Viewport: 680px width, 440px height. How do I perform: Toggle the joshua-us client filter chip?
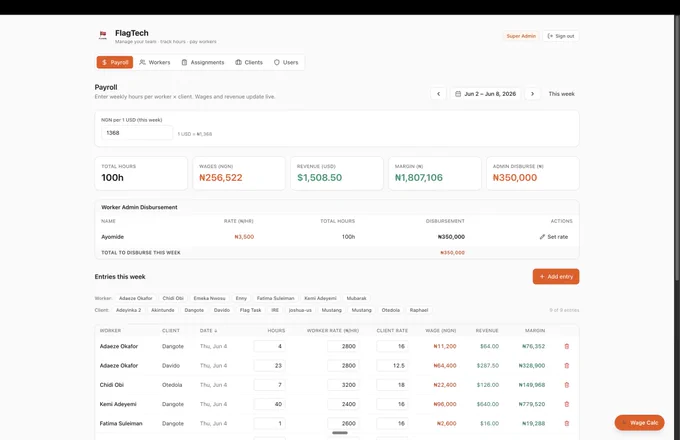tap(300, 310)
